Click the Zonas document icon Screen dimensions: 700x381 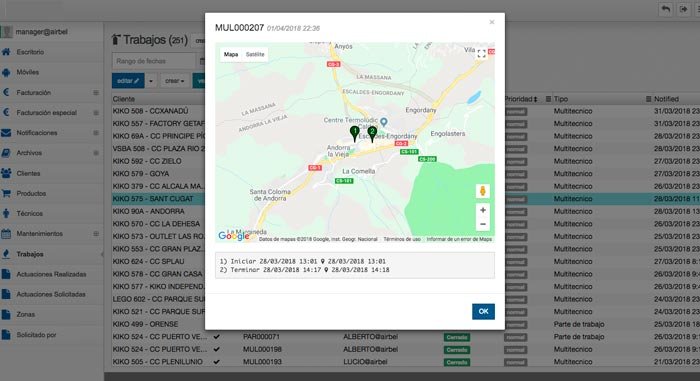coord(6,314)
